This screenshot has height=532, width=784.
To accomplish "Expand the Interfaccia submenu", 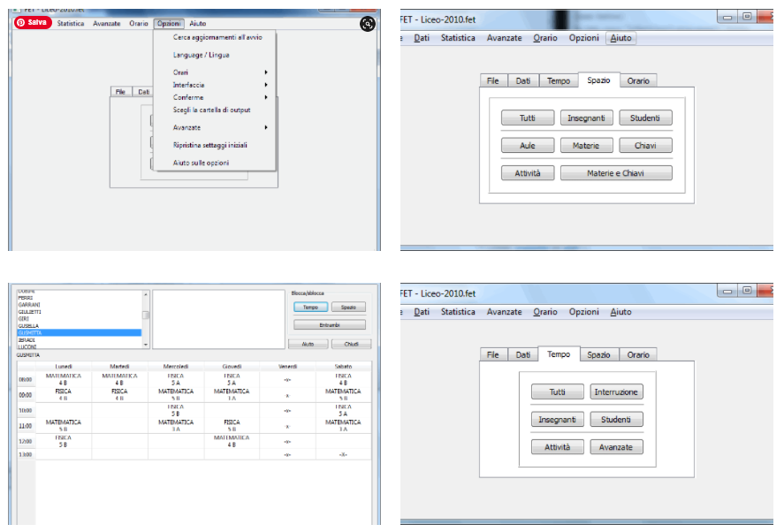I will pos(189,85).
